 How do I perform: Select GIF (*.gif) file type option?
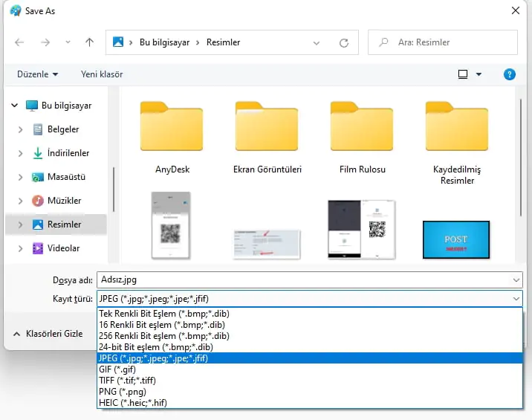117,369
